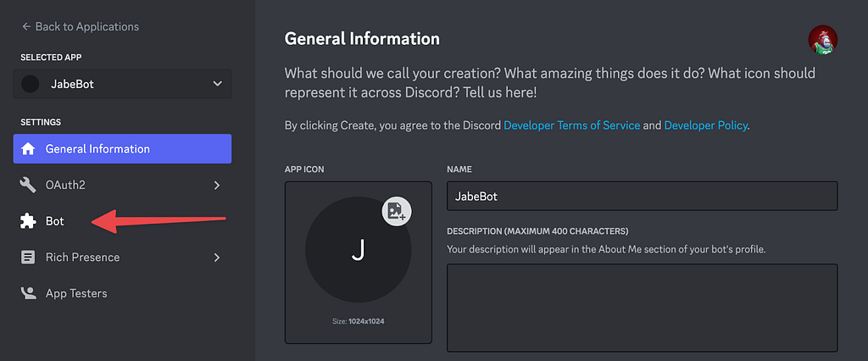868x361 pixels.
Task: Click the puzzle piece icon beside Bot
Action: 28,221
